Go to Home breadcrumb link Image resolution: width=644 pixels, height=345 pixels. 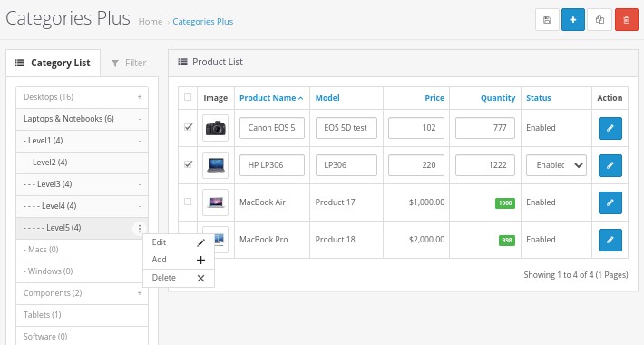[x=151, y=22]
